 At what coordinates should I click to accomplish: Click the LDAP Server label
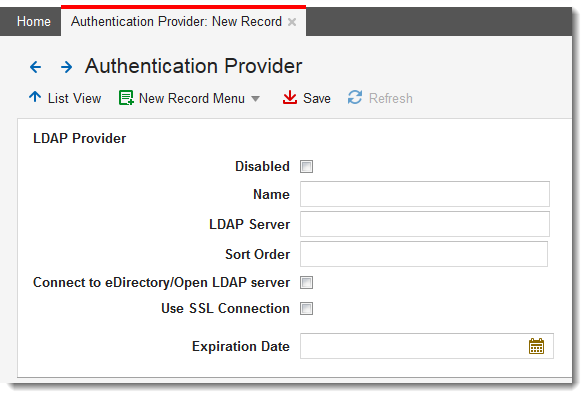(249, 224)
